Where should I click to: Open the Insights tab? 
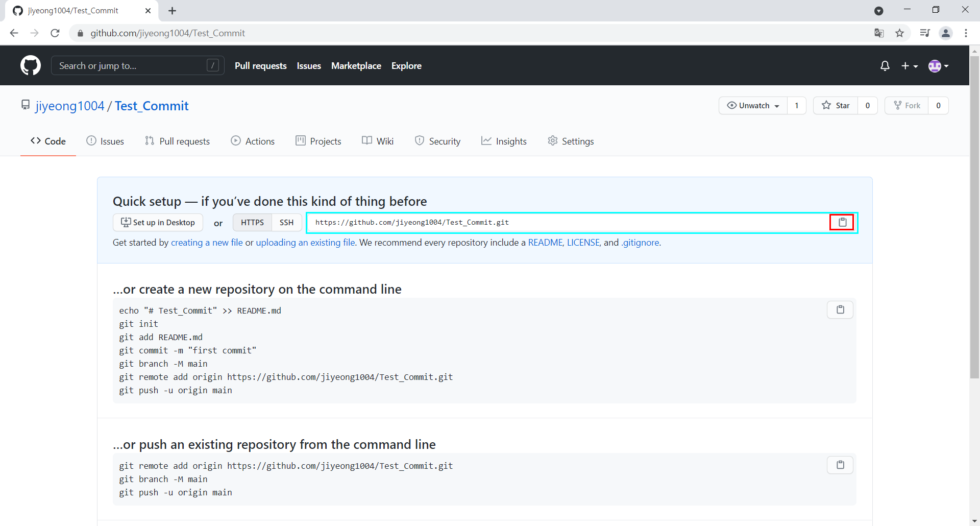pos(504,141)
